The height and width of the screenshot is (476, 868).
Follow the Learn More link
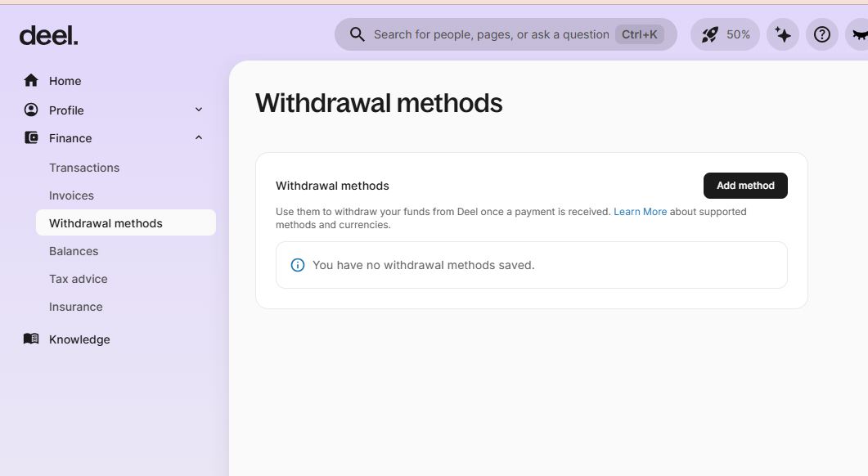pyautogui.click(x=640, y=212)
